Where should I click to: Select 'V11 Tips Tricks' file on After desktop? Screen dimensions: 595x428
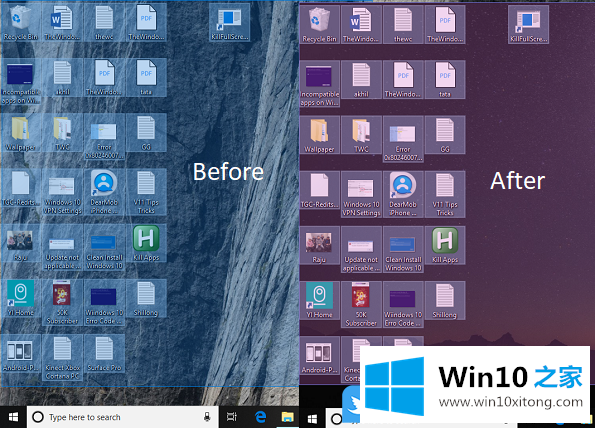(445, 194)
